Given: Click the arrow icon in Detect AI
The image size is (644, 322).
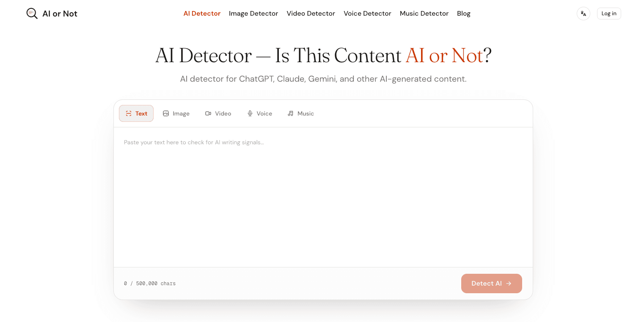Looking at the screenshot, I should tap(509, 283).
